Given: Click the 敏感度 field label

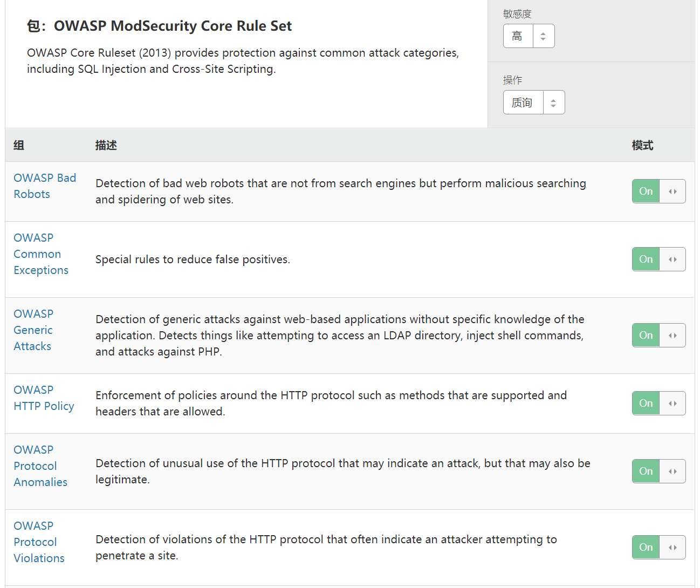Looking at the screenshot, I should (517, 14).
